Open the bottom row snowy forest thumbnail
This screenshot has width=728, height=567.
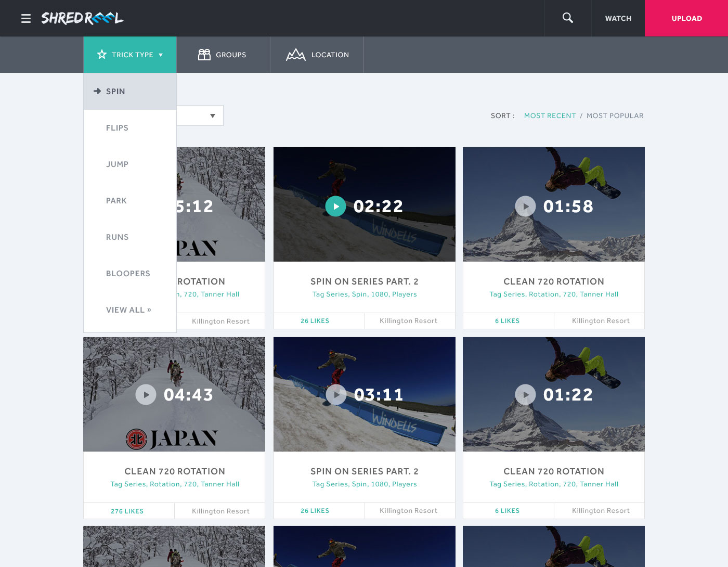174,546
